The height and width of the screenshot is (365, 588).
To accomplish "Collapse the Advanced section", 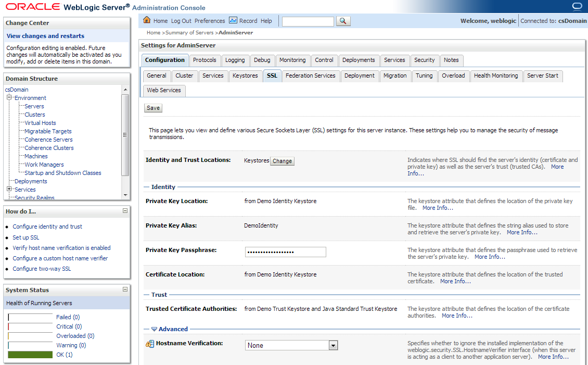I will coord(153,328).
